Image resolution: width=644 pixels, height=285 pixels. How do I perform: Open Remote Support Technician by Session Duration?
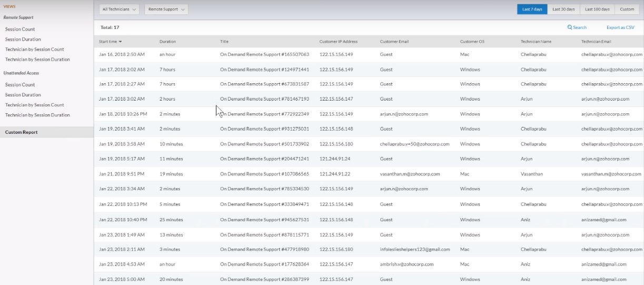pos(37,60)
